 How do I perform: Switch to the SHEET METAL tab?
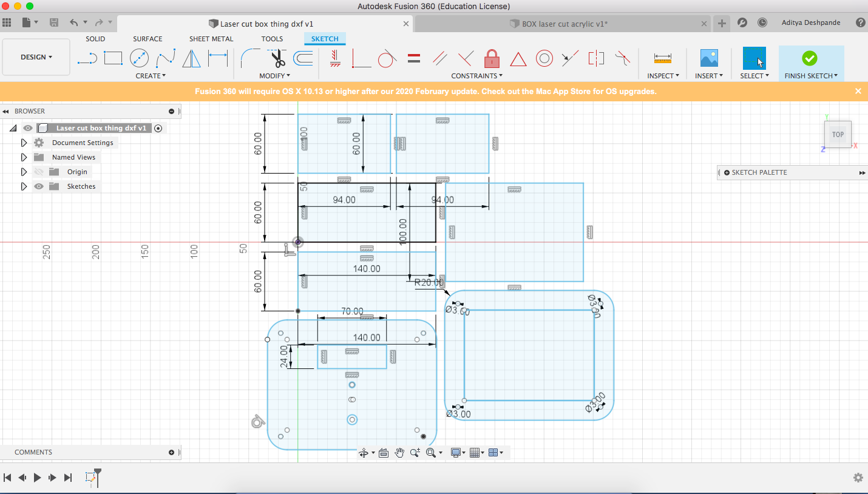(211, 39)
